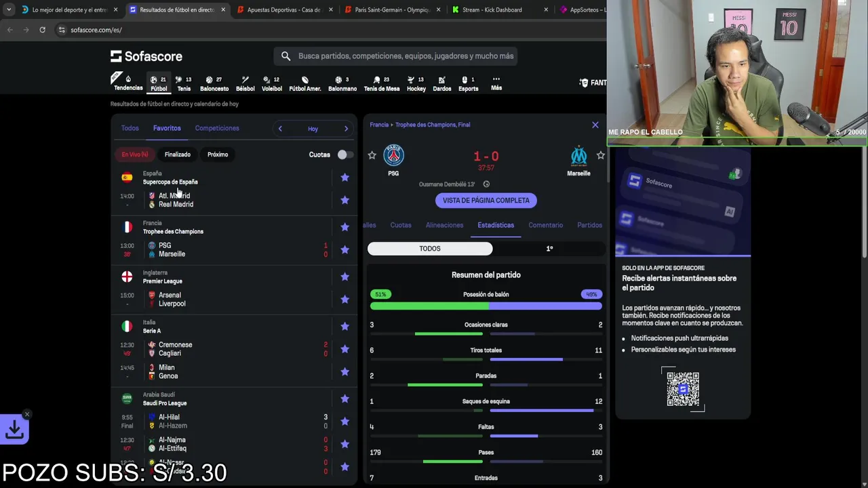Switch to the Comentario match tab
868x488 pixels.
pyautogui.click(x=546, y=225)
